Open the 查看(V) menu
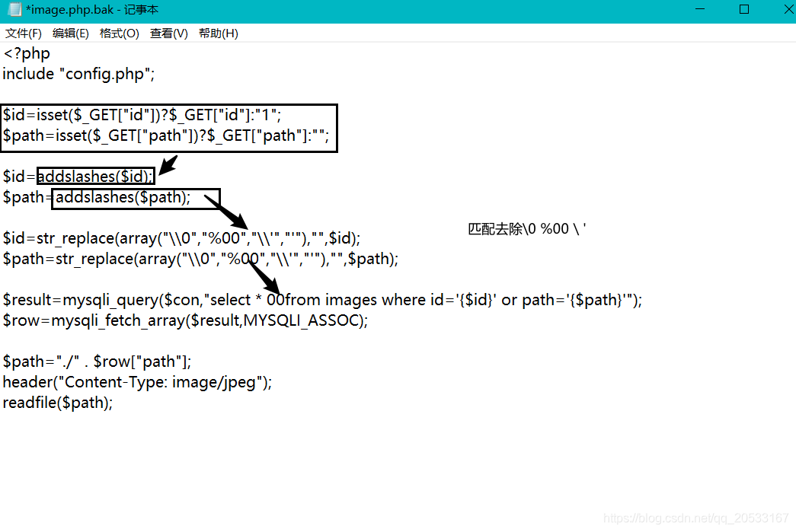Image resolution: width=796 pixels, height=532 pixels. (x=168, y=33)
